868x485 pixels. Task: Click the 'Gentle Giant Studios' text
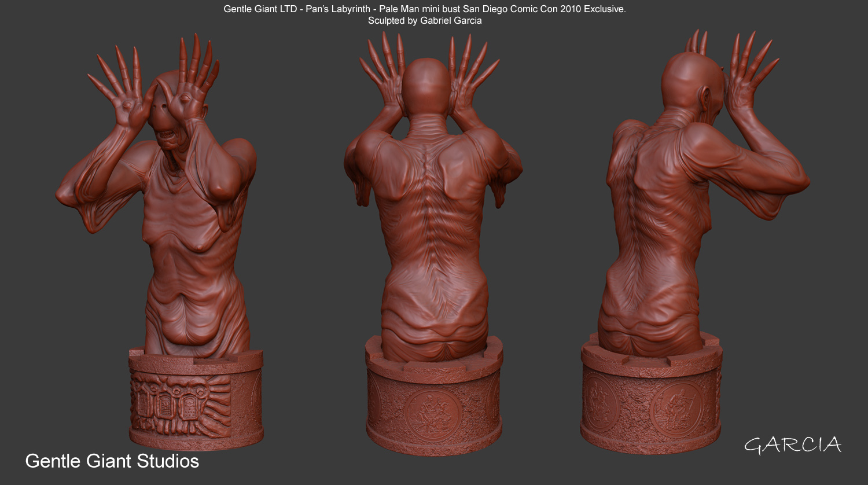pos(112,461)
